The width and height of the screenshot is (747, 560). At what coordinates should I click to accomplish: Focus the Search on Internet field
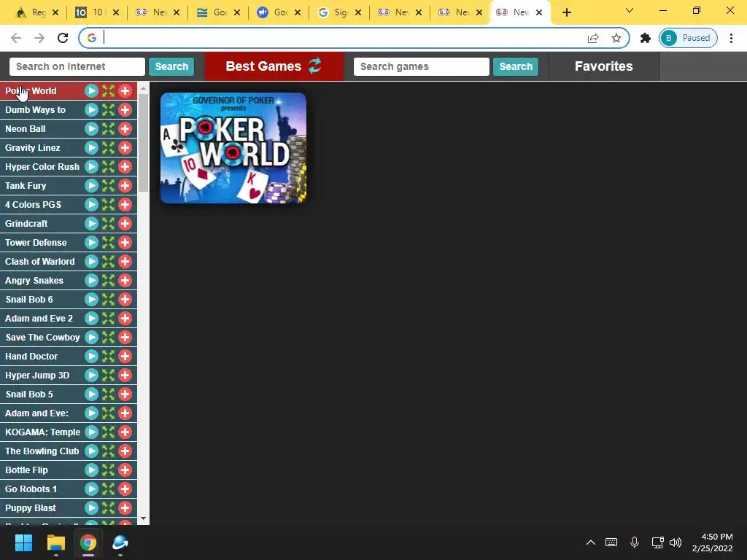click(x=77, y=66)
